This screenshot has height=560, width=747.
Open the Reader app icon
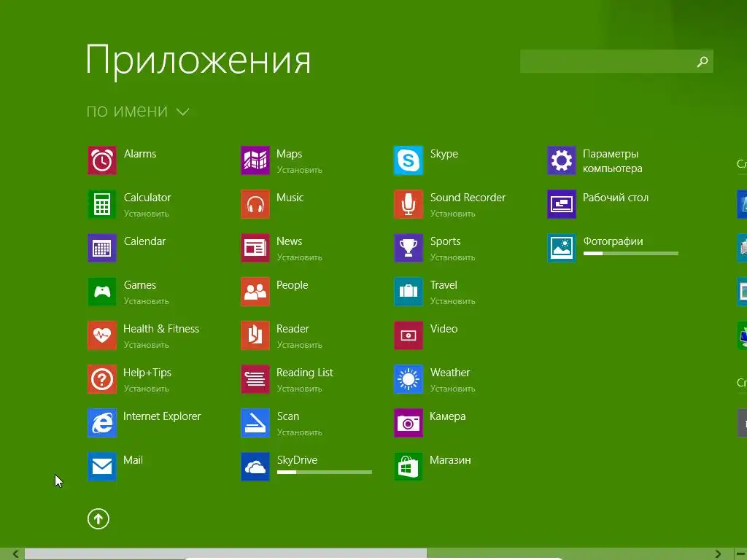tap(255, 335)
